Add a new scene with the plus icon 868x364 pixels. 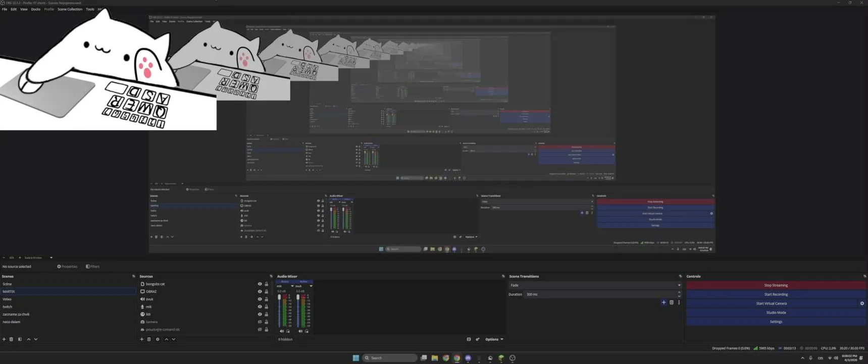point(4,339)
